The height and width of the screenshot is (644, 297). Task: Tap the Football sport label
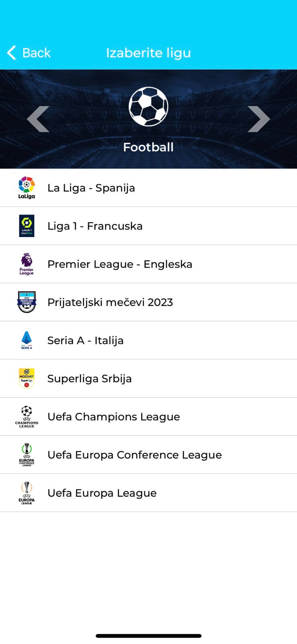click(148, 147)
